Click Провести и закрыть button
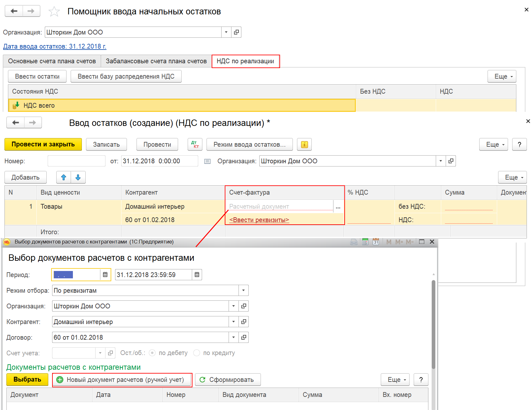Viewport: 532px width, 410px height. click(43, 144)
